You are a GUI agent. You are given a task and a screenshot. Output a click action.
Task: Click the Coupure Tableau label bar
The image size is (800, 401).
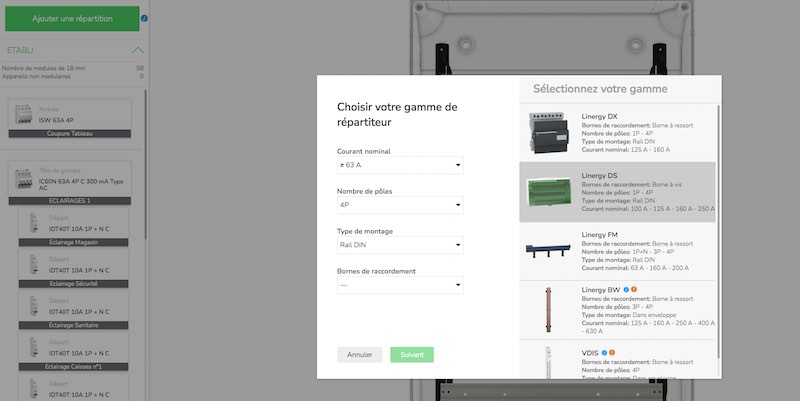[x=70, y=134]
